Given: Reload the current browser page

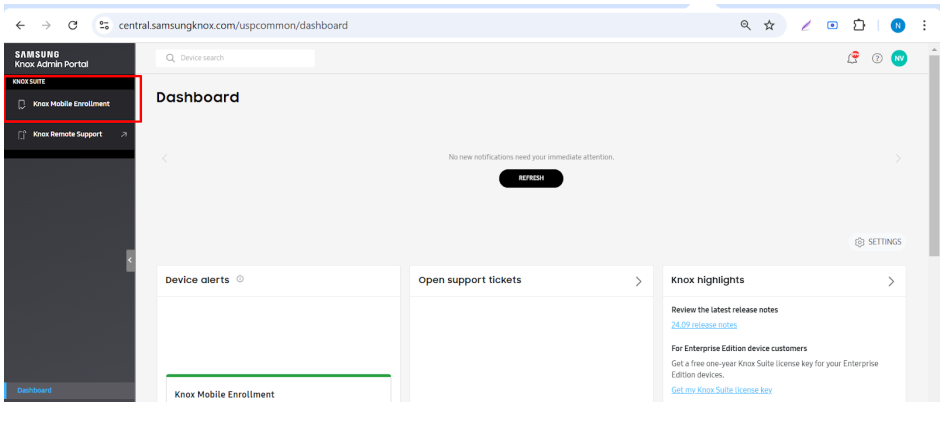Looking at the screenshot, I should pyautogui.click(x=72, y=25).
